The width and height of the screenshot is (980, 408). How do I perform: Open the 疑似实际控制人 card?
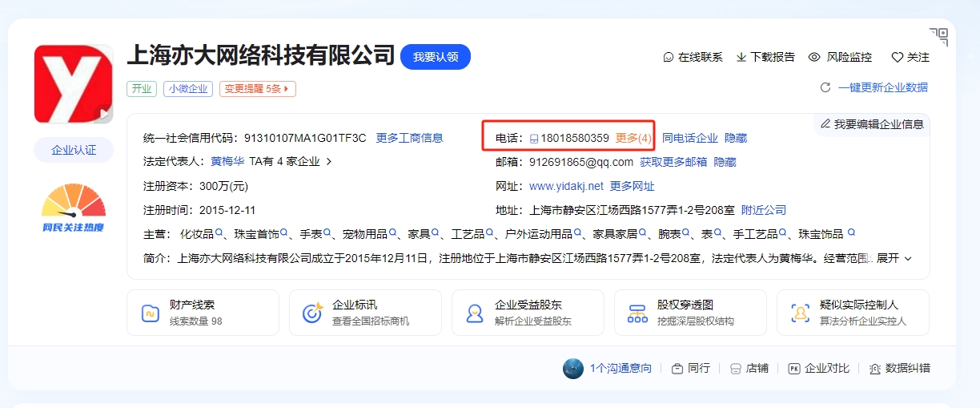853,313
